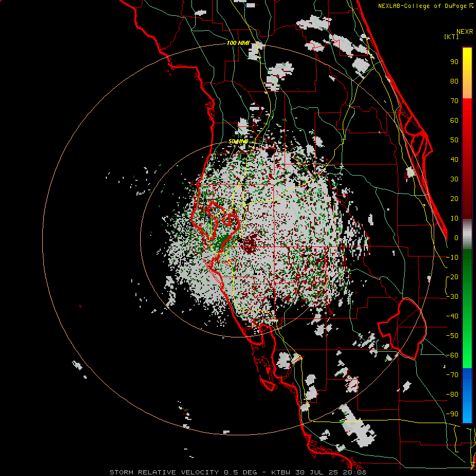Click the -80 value on velocity scale
This screenshot has width=476, height=476.
tap(453, 395)
